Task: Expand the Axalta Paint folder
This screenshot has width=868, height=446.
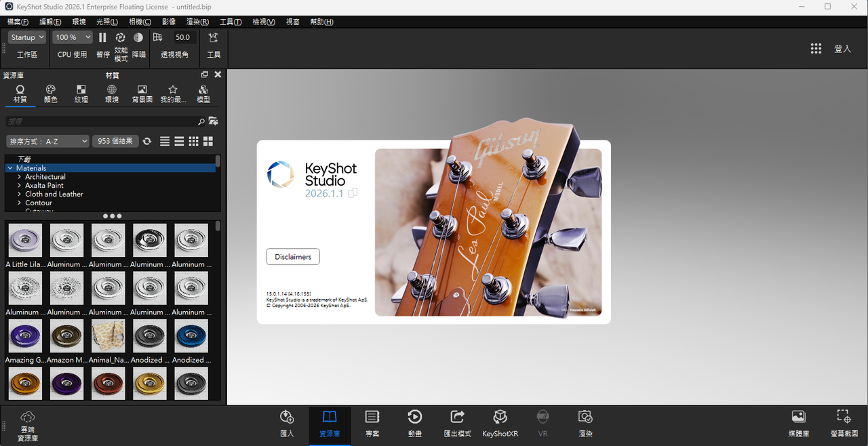Action: click(x=20, y=186)
